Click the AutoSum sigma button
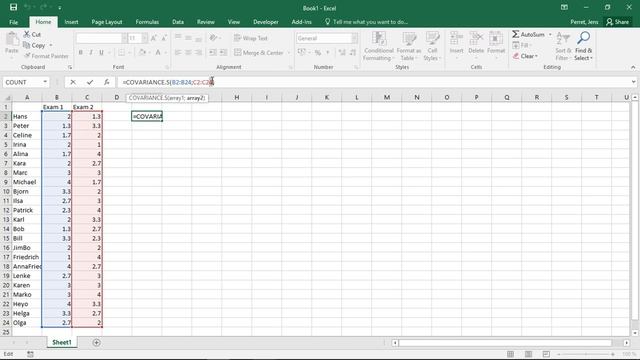Screen dimensions: 640x360 529,35
